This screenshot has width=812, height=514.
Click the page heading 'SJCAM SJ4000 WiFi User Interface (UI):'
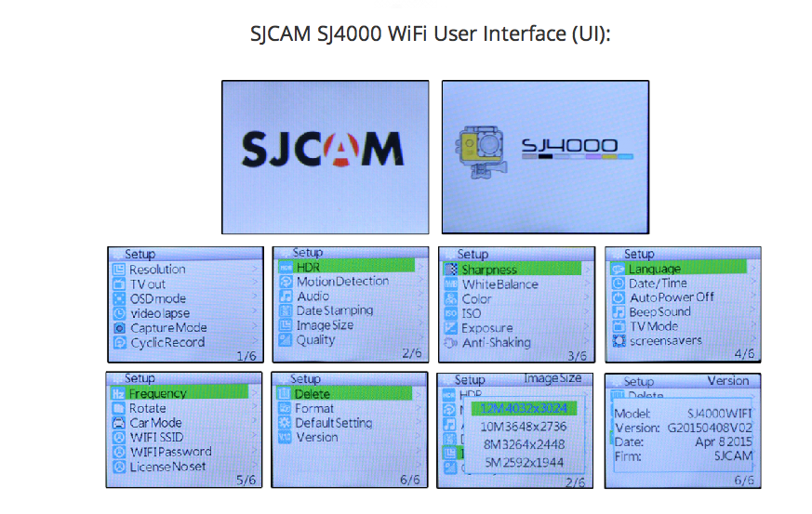[x=431, y=33]
